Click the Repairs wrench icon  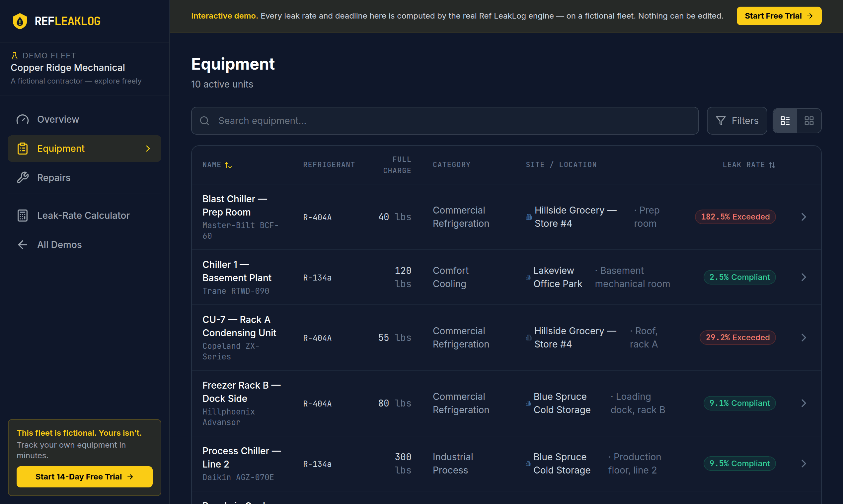23,178
